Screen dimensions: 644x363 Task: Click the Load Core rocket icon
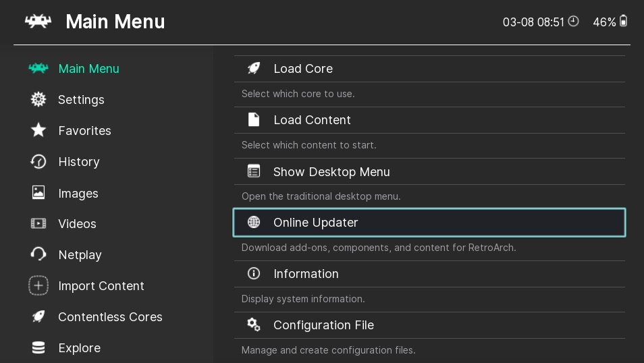[254, 68]
